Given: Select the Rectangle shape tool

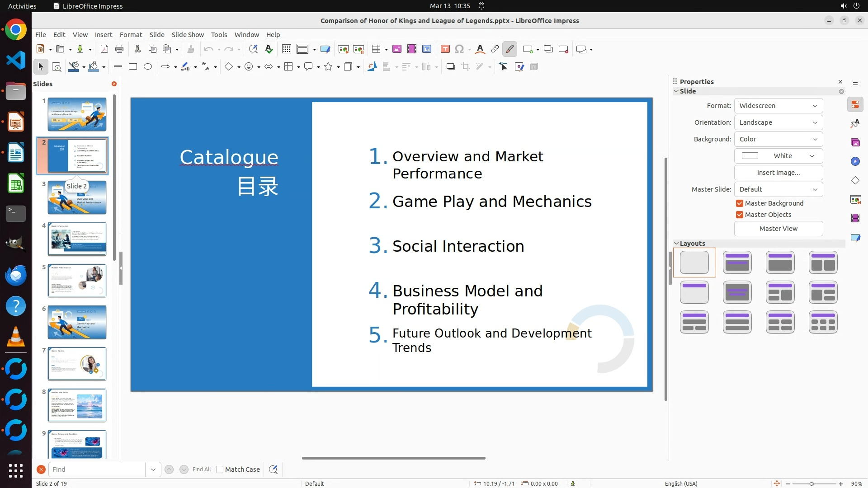Looking at the screenshot, I should [x=132, y=67].
